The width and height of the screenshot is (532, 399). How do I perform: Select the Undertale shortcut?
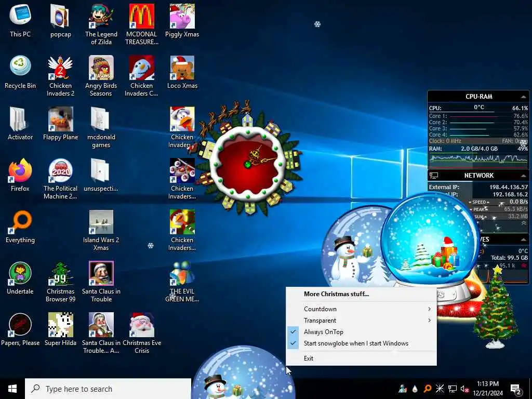pyautogui.click(x=20, y=278)
